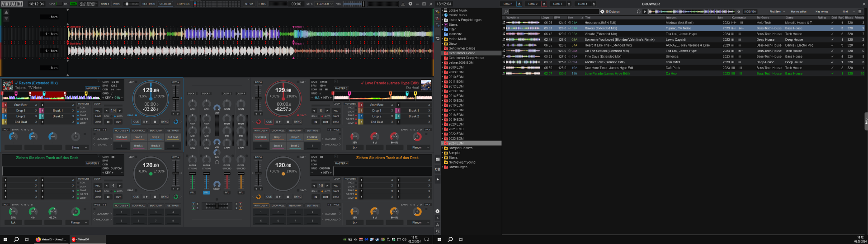Click the browser search input field

(x=554, y=12)
